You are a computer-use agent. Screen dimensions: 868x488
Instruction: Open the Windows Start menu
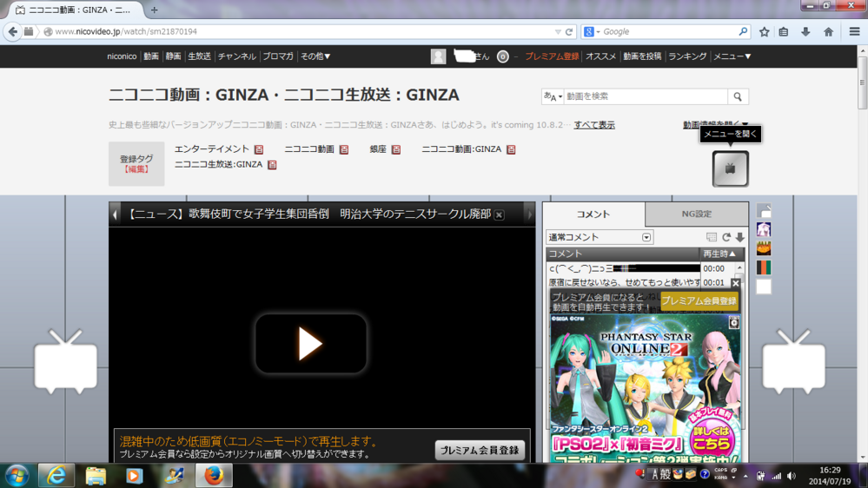pyautogui.click(x=17, y=475)
